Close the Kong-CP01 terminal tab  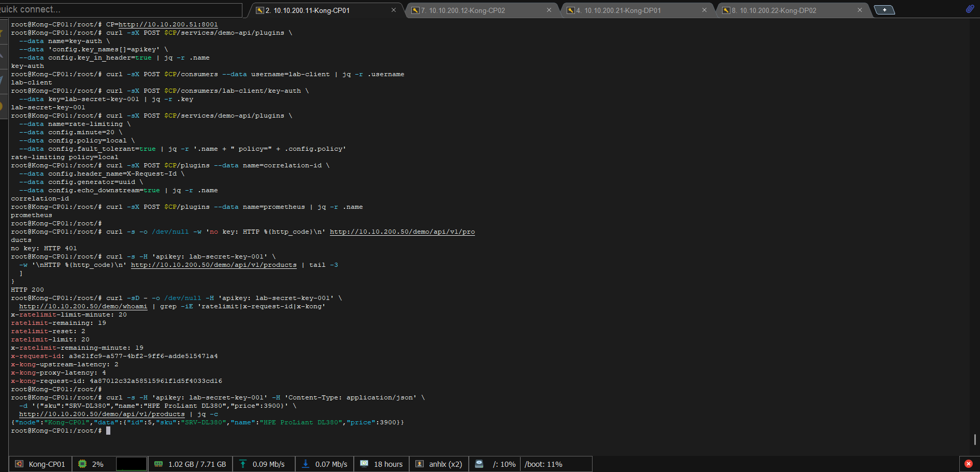tap(394, 10)
